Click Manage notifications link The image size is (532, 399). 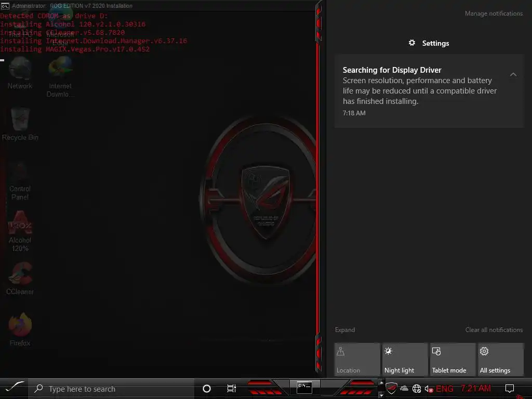(494, 14)
